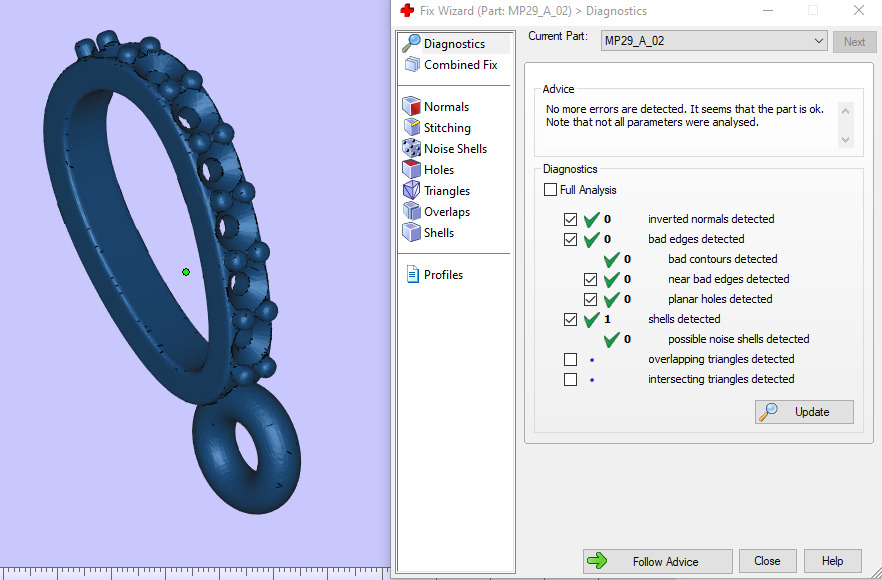Uncheck shells detected checkbox

(x=570, y=319)
